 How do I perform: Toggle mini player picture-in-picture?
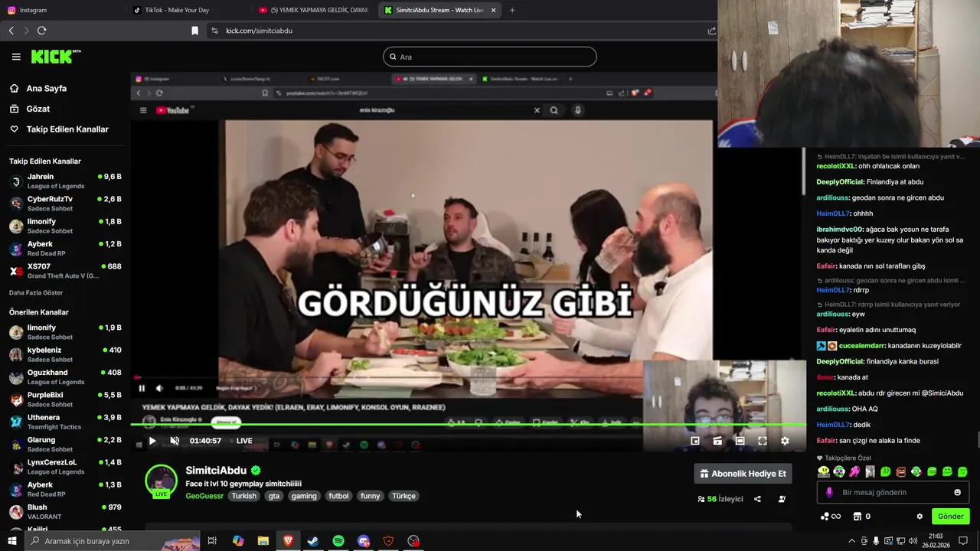click(x=695, y=441)
